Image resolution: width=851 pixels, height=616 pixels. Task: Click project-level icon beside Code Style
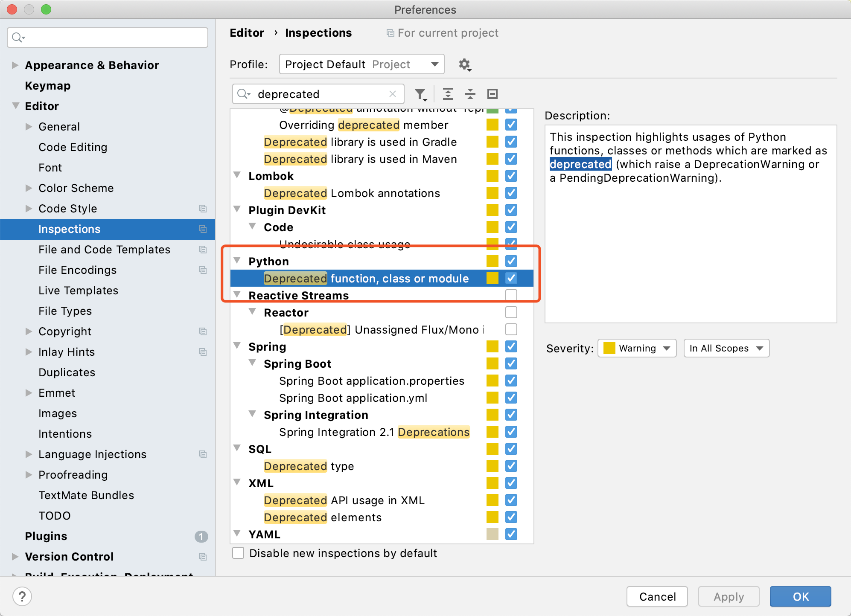tap(203, 209)
